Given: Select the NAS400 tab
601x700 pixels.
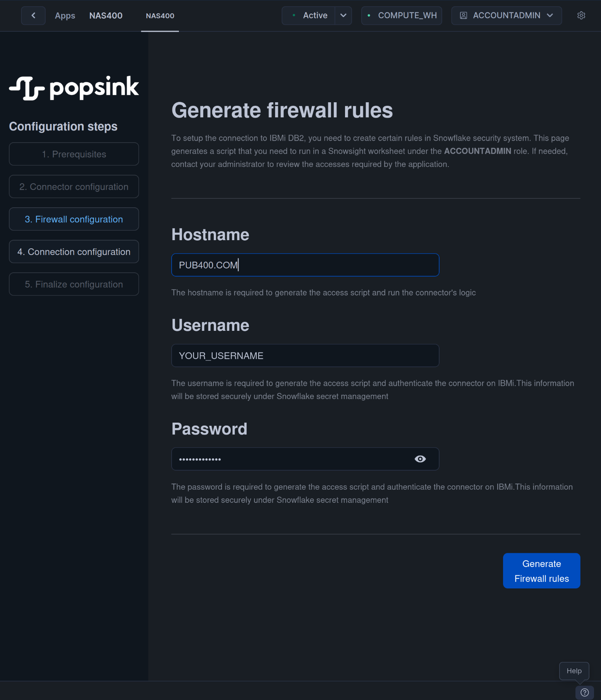Looking at the screenshot, I should click(x=160, y=16).
